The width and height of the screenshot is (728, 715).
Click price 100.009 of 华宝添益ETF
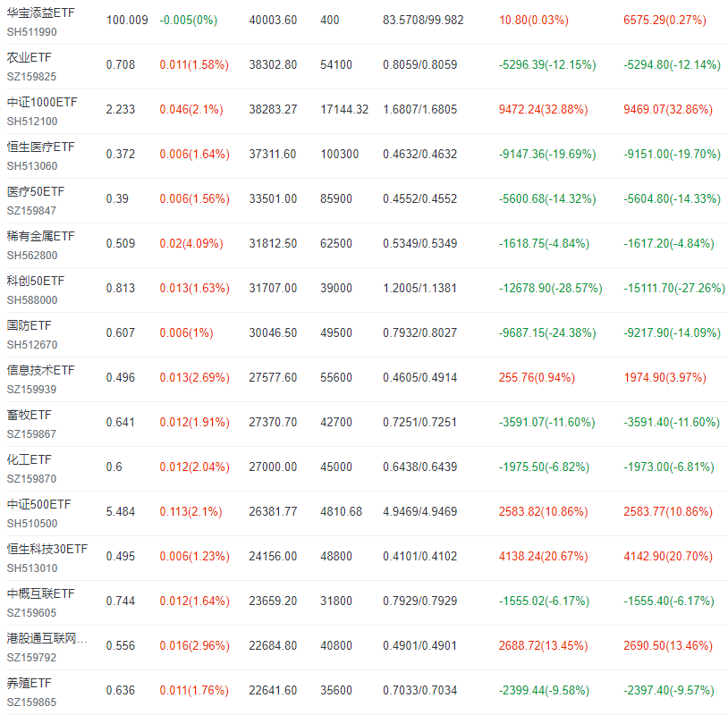127,20
